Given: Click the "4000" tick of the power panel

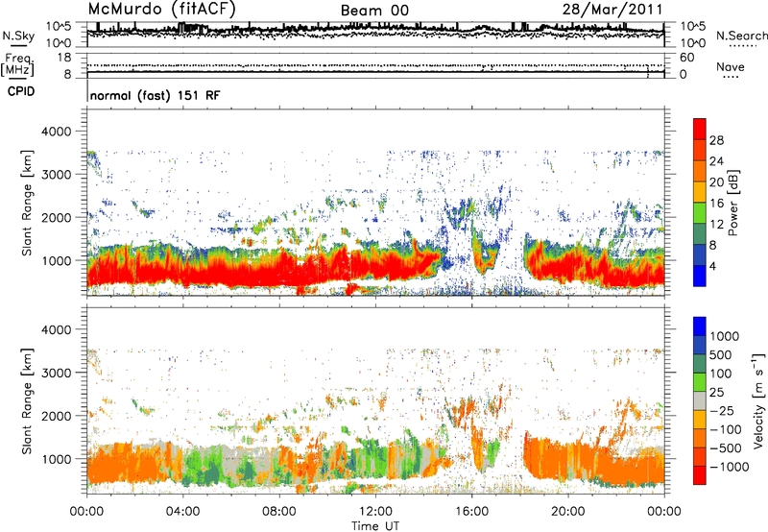Looking at the screenshot, I should tap(56, 132).
